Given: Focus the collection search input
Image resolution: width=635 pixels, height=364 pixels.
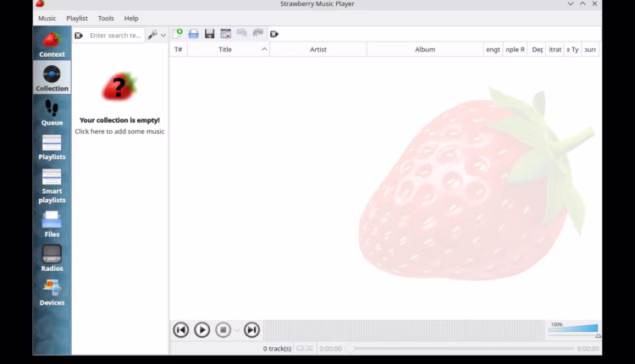Looking at the screenshot, I should [115, 36].
